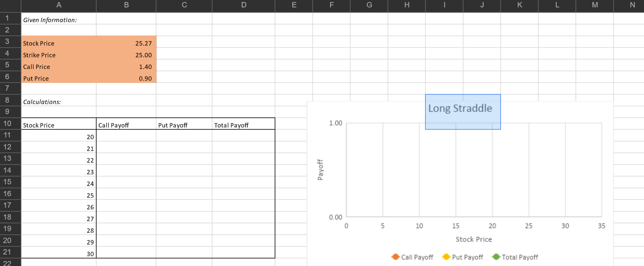Click the green Total Payoff legend marker
Image resolution: width=644 pixels, height=266 pixels.
(496, 257)
